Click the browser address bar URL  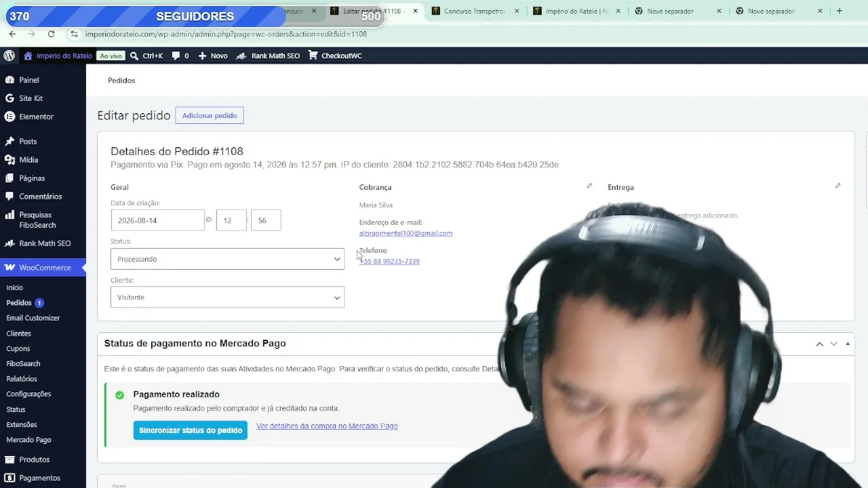[x=226, y=34]
